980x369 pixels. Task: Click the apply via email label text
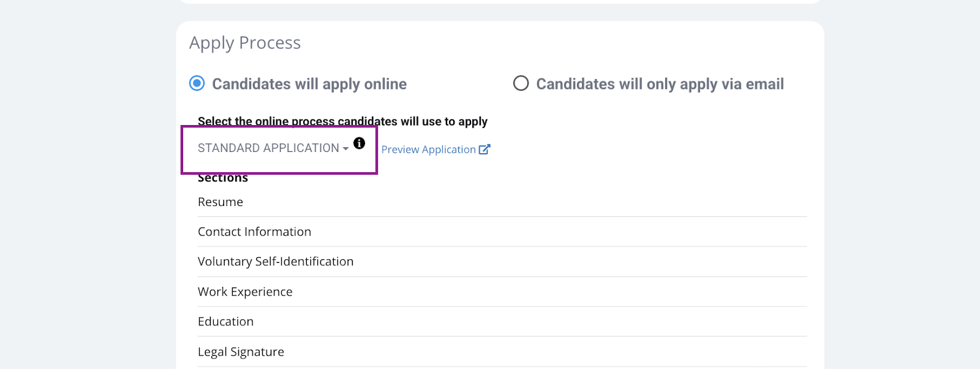tap(660, 84)
